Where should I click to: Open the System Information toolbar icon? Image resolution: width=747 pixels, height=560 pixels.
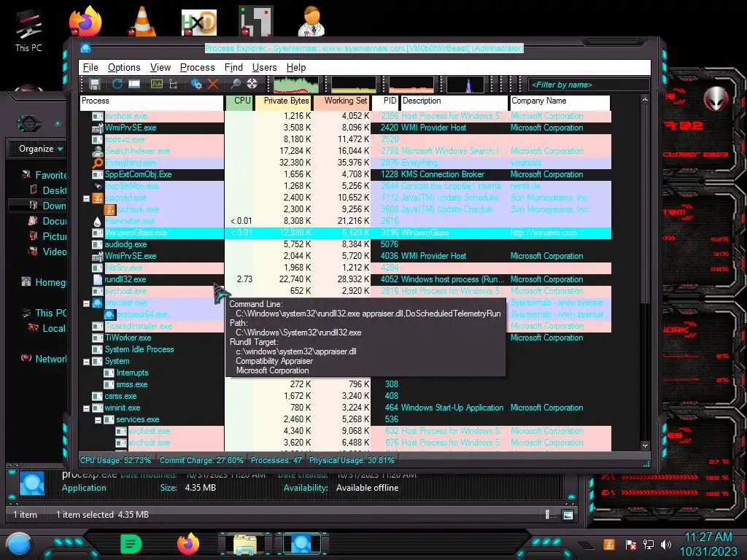coord(156,85)
